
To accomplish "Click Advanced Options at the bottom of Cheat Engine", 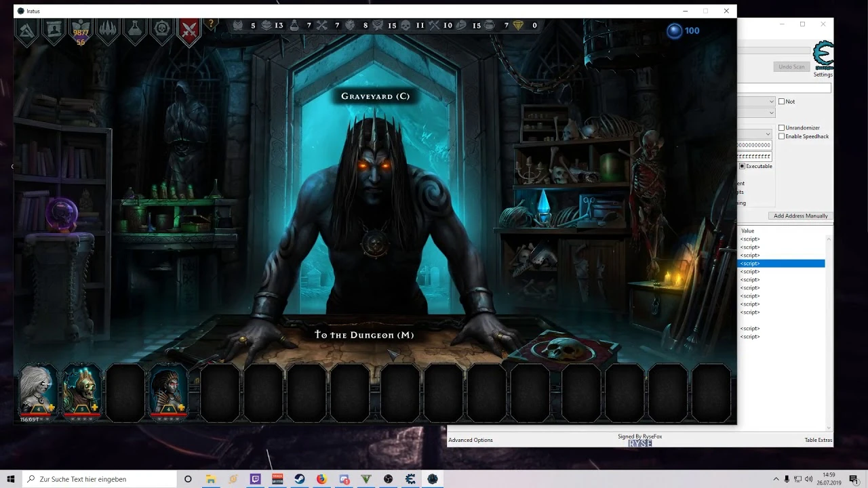I will coord(470,440).
